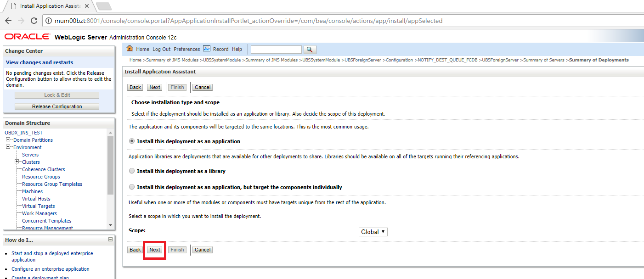
Task: Close the Install Application Assistant browser tab
Action: pyautogui.click(x=87, y=6)
